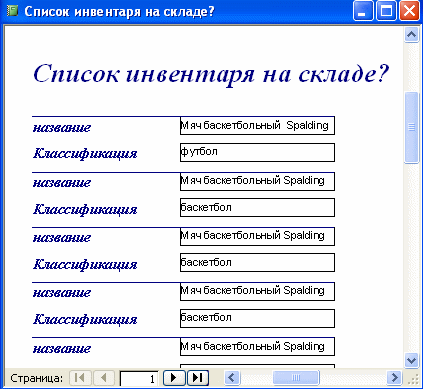
Task: Click the page number input field
Action: [x=139, y=378]
